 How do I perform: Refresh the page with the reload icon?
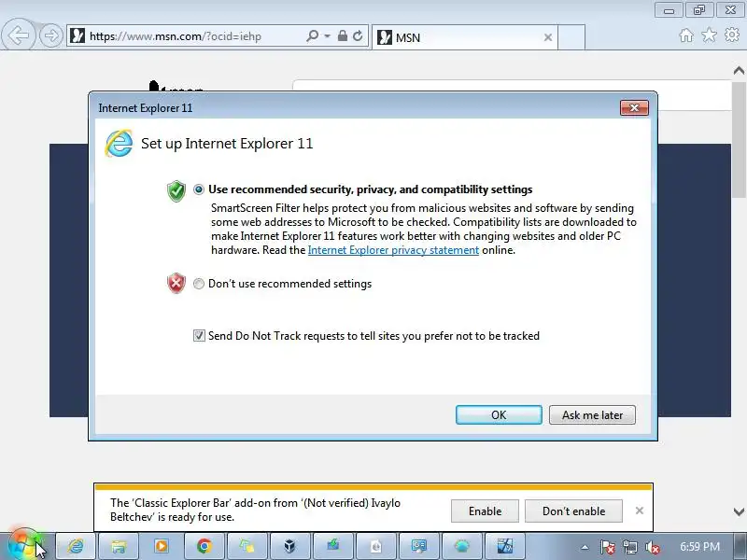click(x=358, y=35)
